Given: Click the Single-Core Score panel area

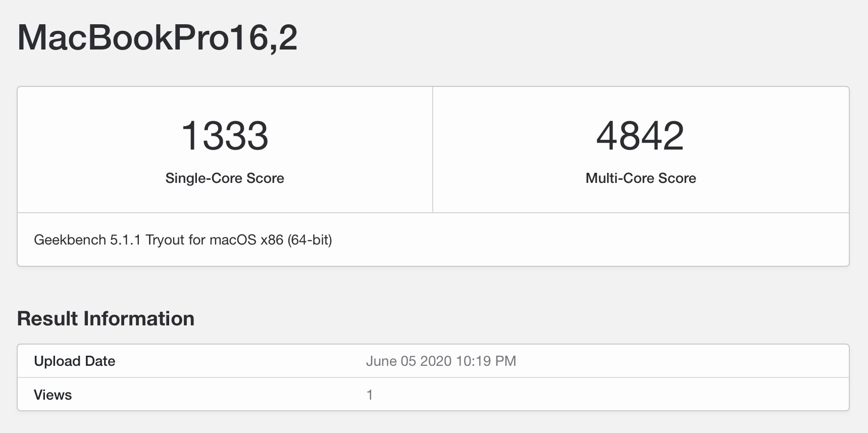Looking at the screenshot, I should 225,150.
